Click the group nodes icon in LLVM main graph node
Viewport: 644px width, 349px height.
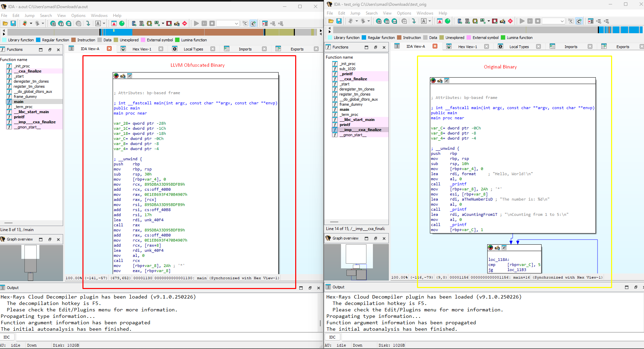(130, 76)
